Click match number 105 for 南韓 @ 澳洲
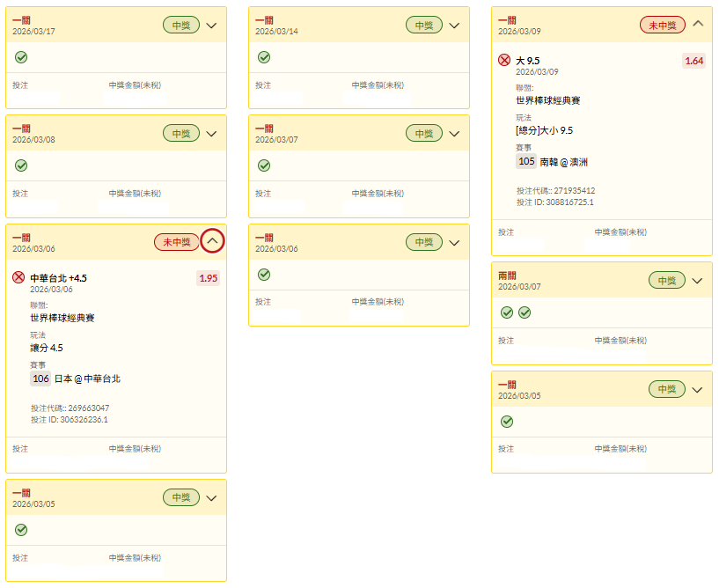This screenshot has height=588, width=719. click(526, 161)
